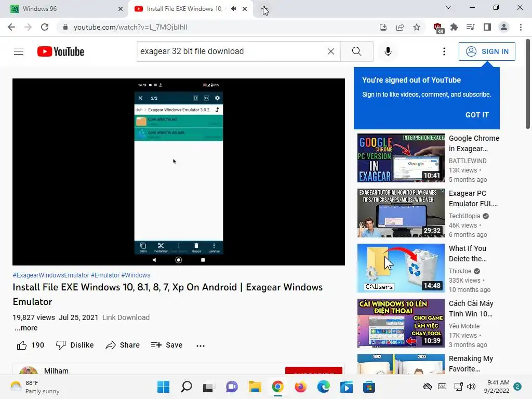The height and width of the screenshot is (399, 532).
Task: Go back in browser history
Action: (11, 27)
